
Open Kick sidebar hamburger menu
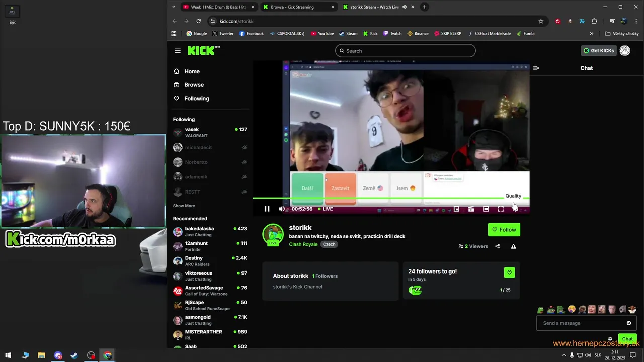tap(178, 51)
